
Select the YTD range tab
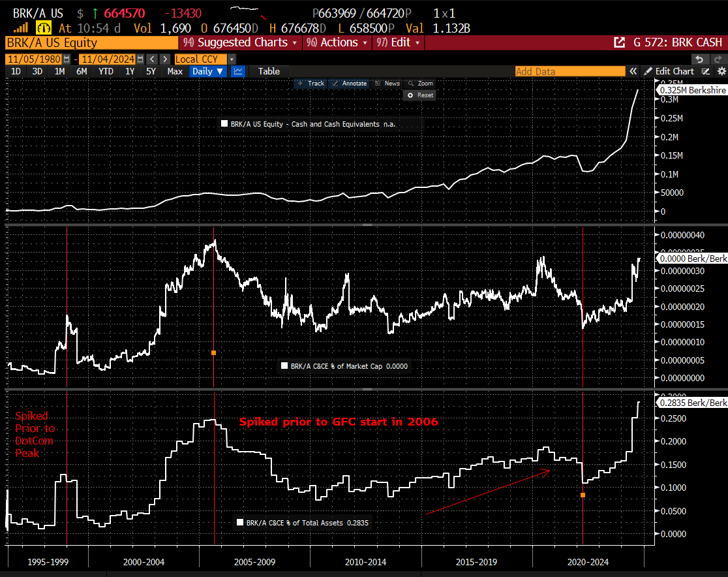[x=106, y=72]
